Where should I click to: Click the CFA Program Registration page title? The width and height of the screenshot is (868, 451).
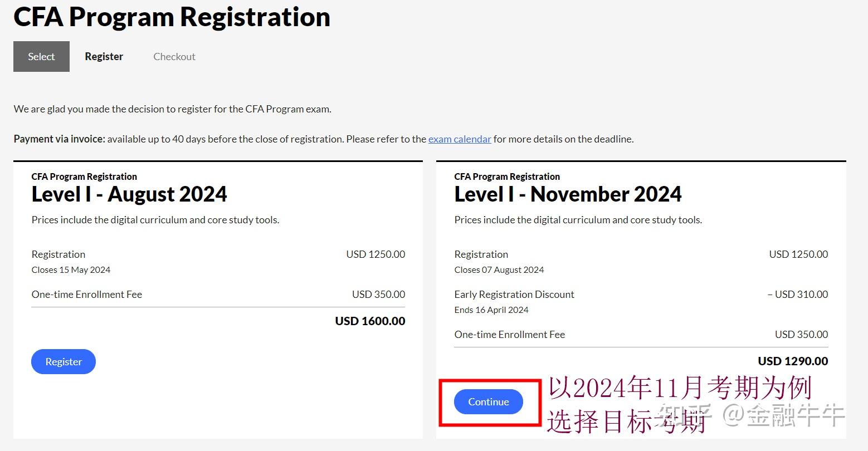[x=172, y=17]
